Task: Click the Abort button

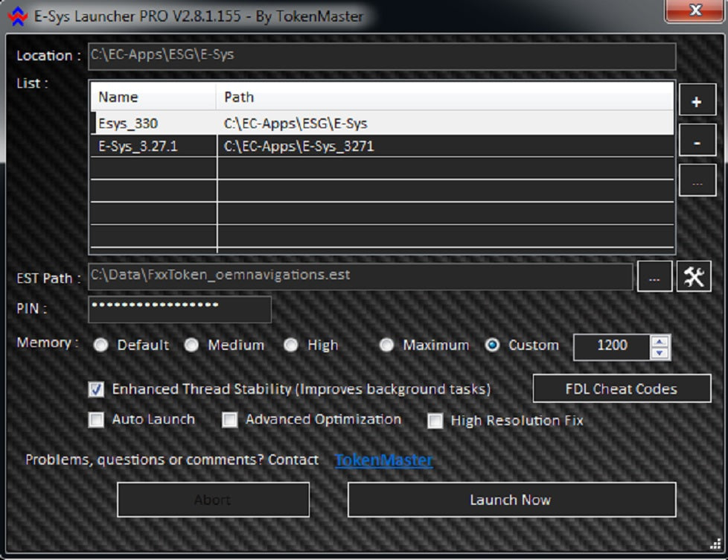Action: 213,500
